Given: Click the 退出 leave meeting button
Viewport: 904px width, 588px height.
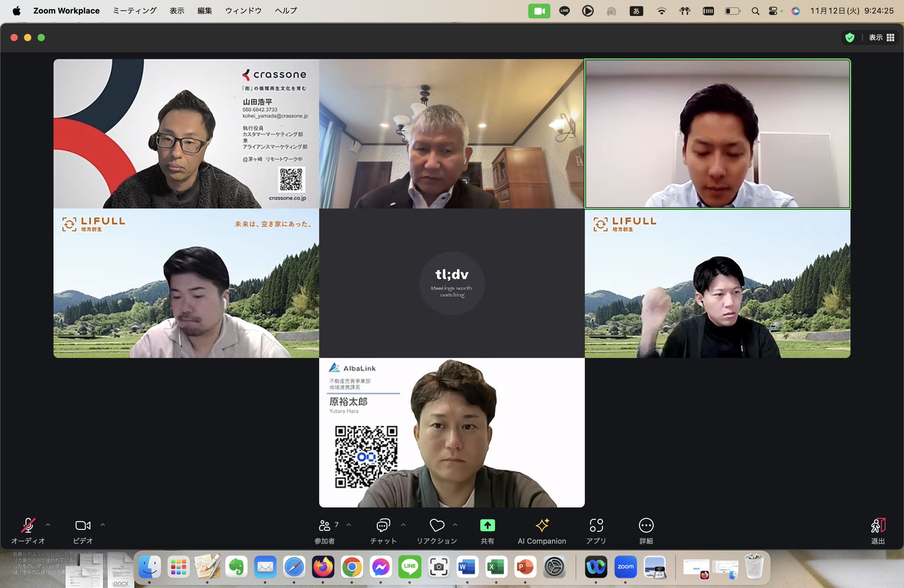Looking at the screenshot, I should coord(878,526).
